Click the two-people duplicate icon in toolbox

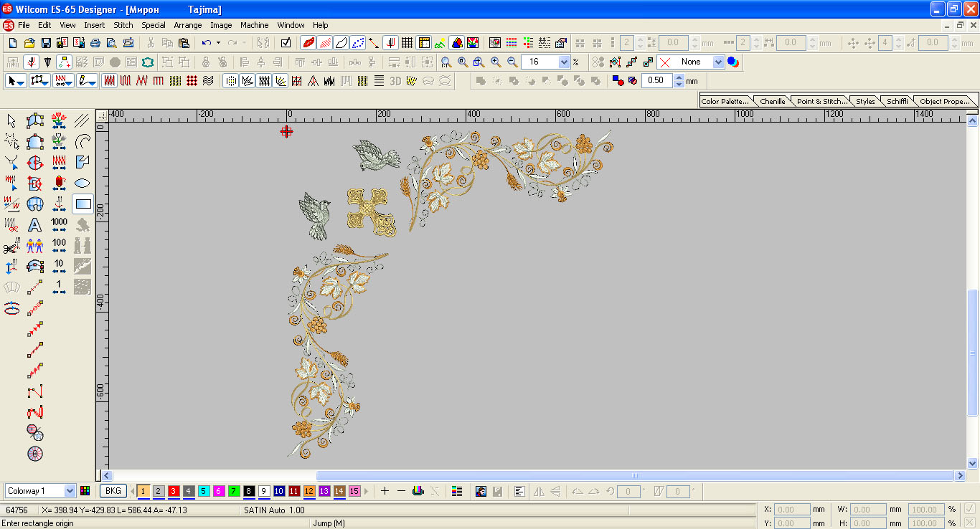point(35,246)
